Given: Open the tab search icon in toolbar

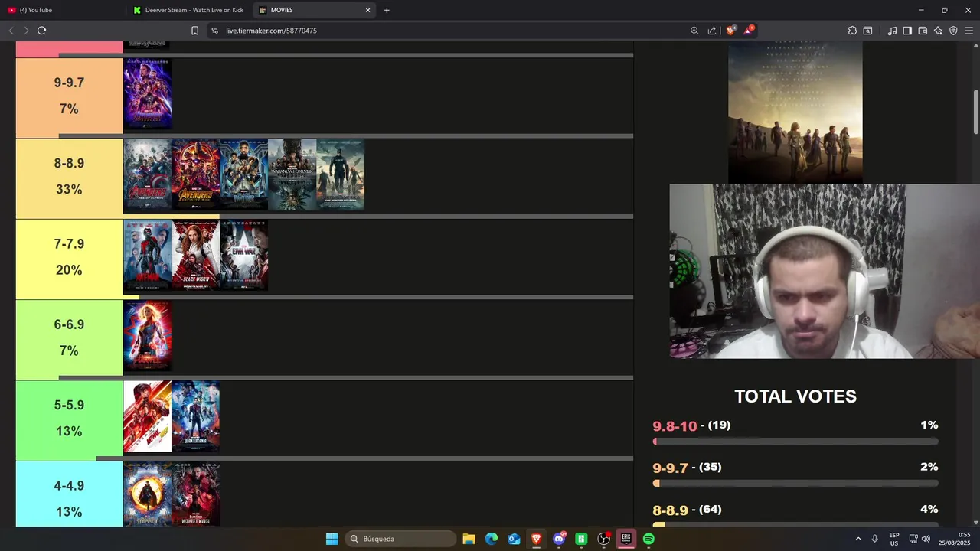Looking at the screenshot, I should point(867,31).
